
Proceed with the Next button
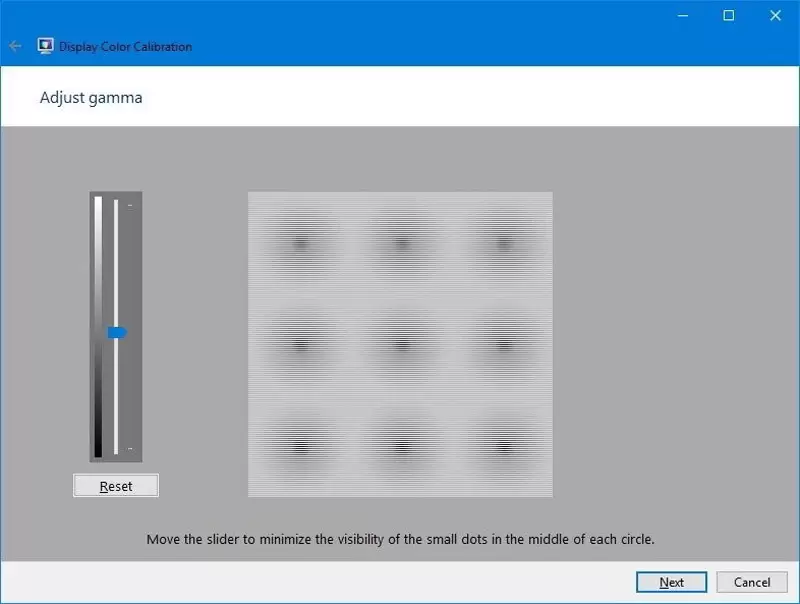[671, 582]
